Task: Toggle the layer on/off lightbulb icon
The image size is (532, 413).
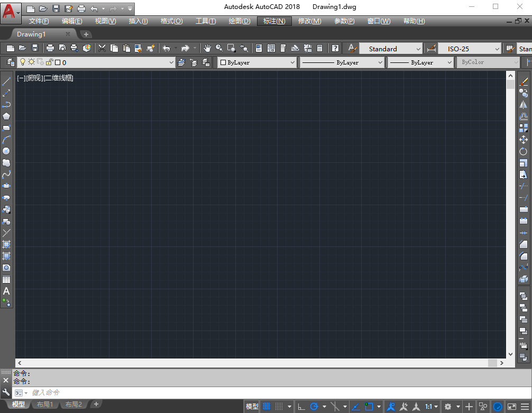Action: [23, 62]
